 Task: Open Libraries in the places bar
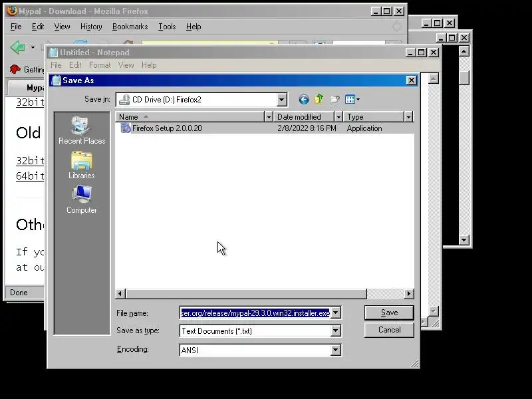point(81,165)
